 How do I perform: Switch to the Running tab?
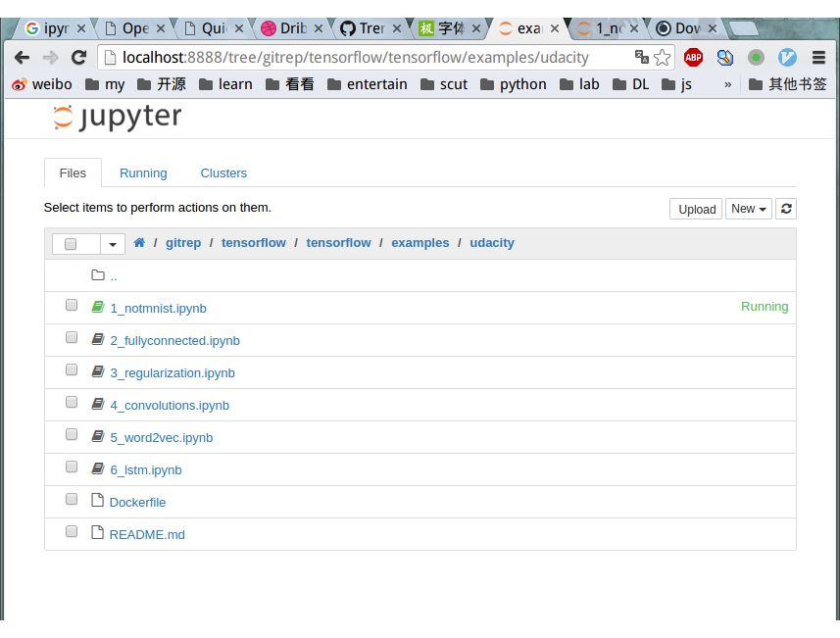(x=143, y=173)
